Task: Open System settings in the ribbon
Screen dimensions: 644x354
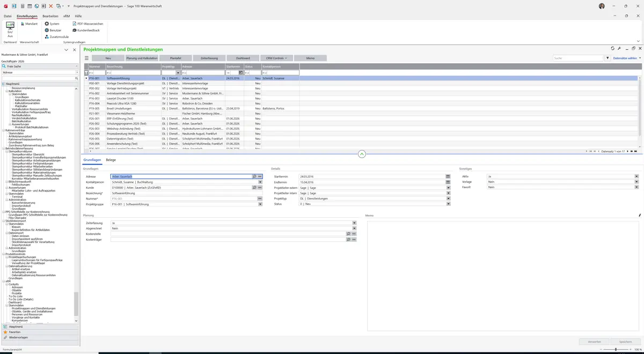Action: [x=52, y=24]
